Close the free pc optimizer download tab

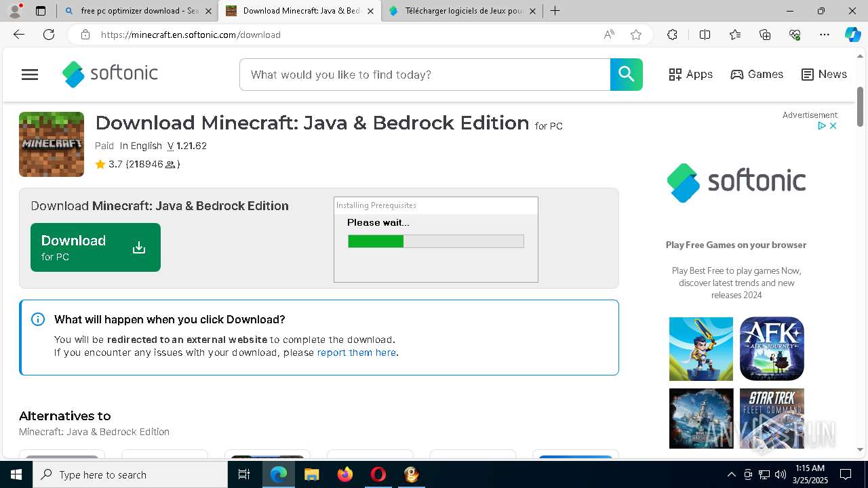pyautogui.click(x=208, y=11)
